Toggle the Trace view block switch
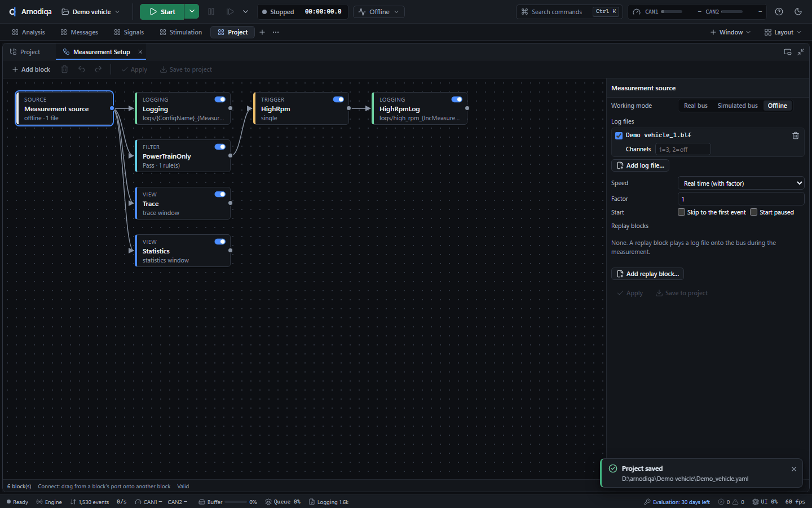 [x=220, y=194]
